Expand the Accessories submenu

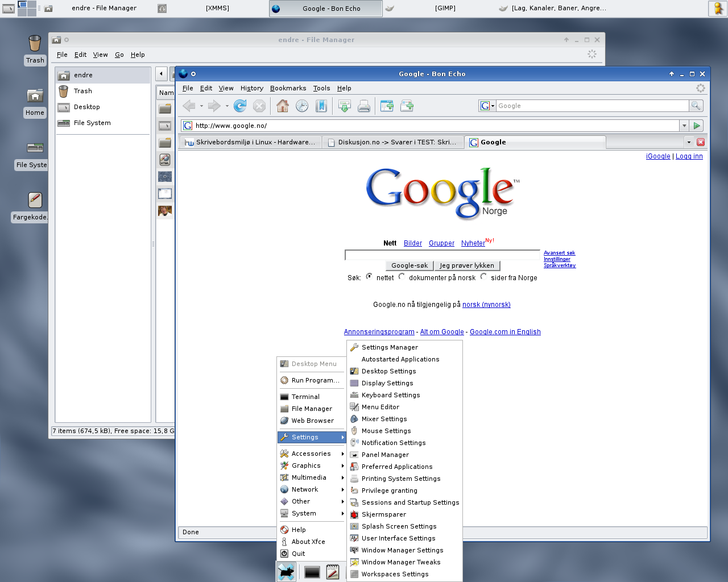[x=312, y=454]
